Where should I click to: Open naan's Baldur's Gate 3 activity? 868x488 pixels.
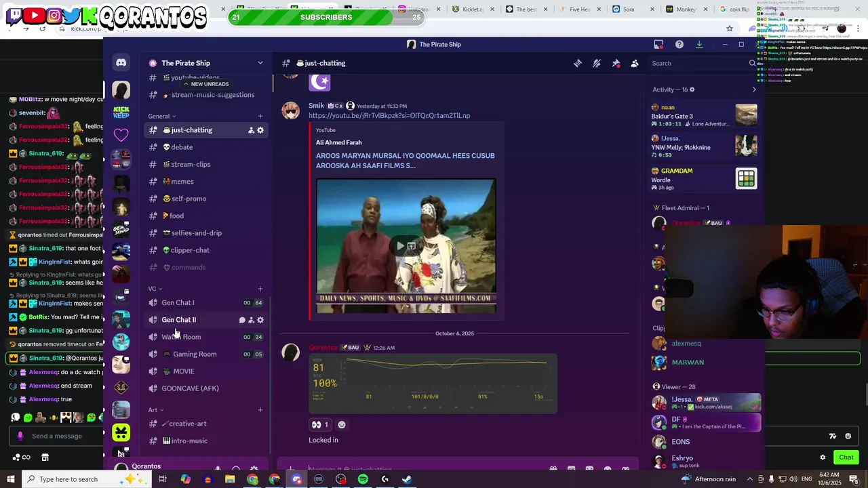pos(704,116)
